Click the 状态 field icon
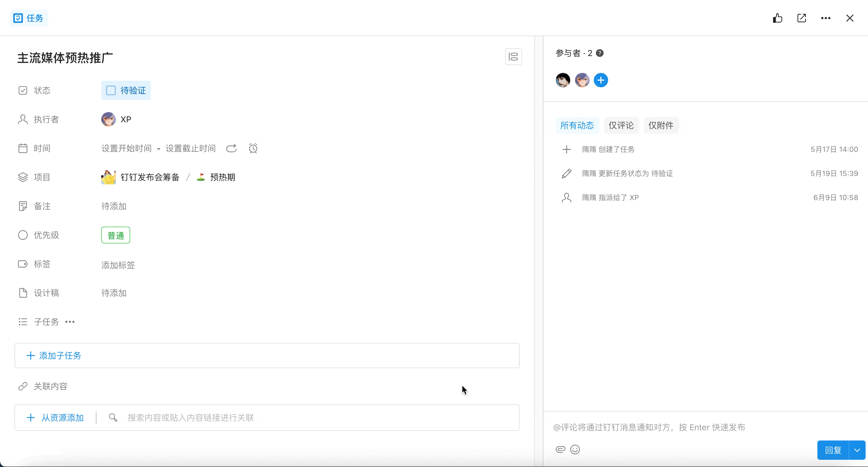Viewport: 868px width, 467px height. point(23,90)
